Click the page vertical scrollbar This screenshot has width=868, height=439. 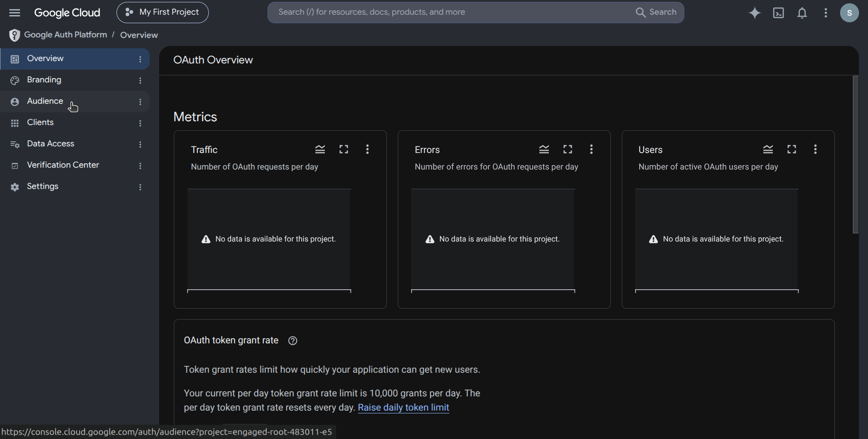coord(855,154)
